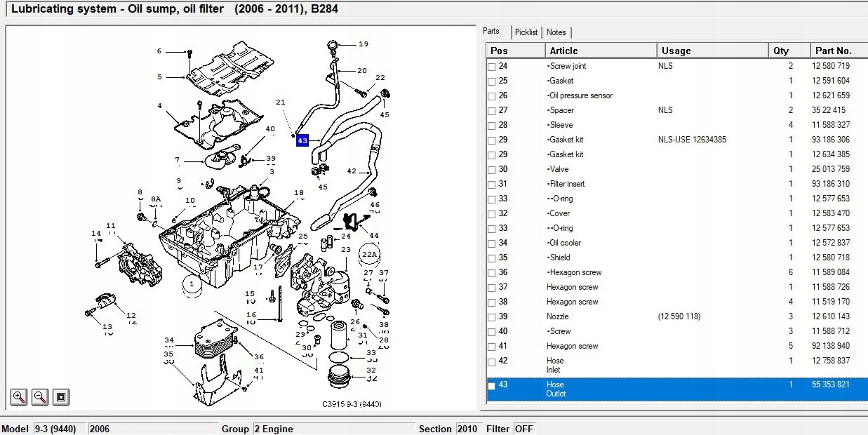The width and height of the screenshot is (868, 435).
Task: Click circled callout 1 near oil sump
Action: pyautogui.click(x=192, y=284)
